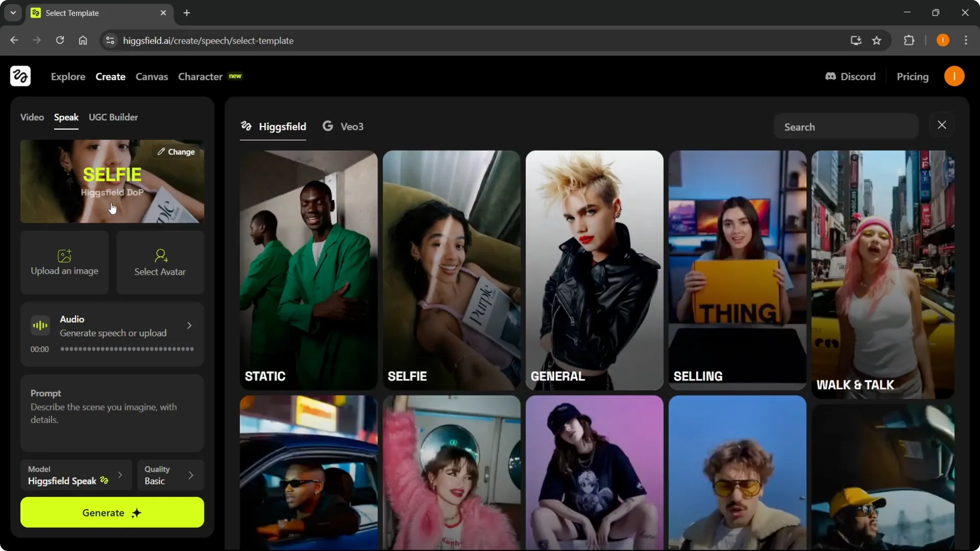
Task: Open the Model Higgsfield Speak dropdown
Action: [76, 475]
